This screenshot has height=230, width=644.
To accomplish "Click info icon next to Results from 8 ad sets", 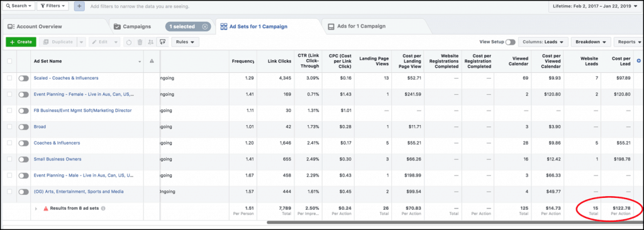I will point(103,208).
